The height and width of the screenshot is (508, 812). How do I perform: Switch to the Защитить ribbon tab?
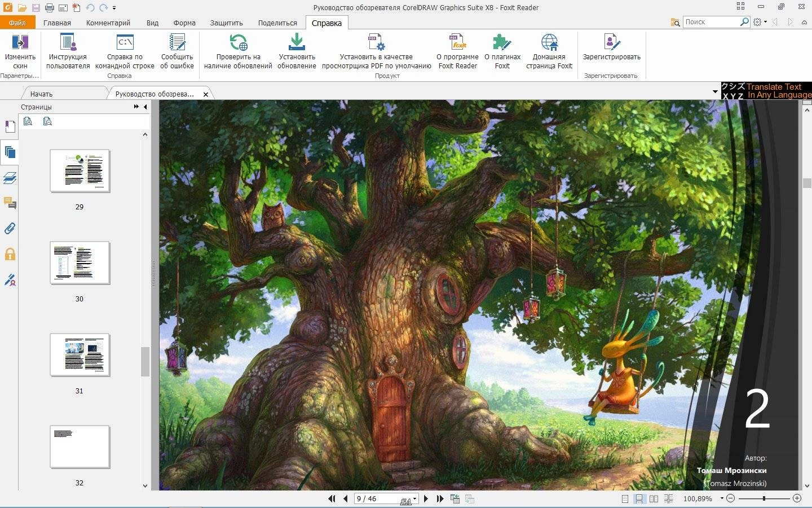coord(227,23)
